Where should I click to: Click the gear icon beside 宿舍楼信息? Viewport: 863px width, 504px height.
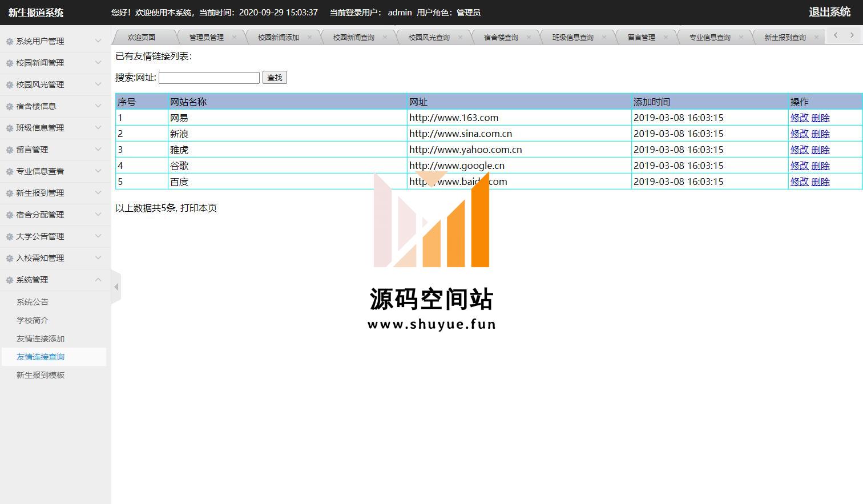(x=10, y=106)
